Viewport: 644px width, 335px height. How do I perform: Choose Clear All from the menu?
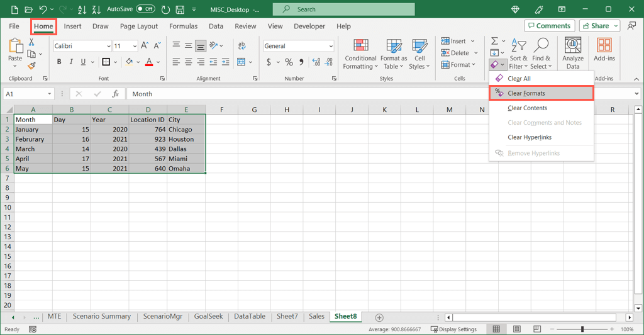pyautogui.click(x=541, y=79)
